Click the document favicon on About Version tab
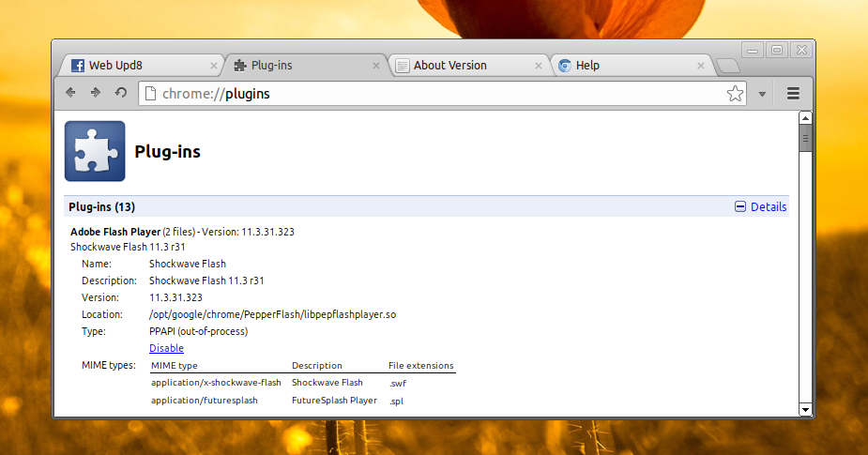The width and height of the screenshot is (868, 455). click(403, 66)
